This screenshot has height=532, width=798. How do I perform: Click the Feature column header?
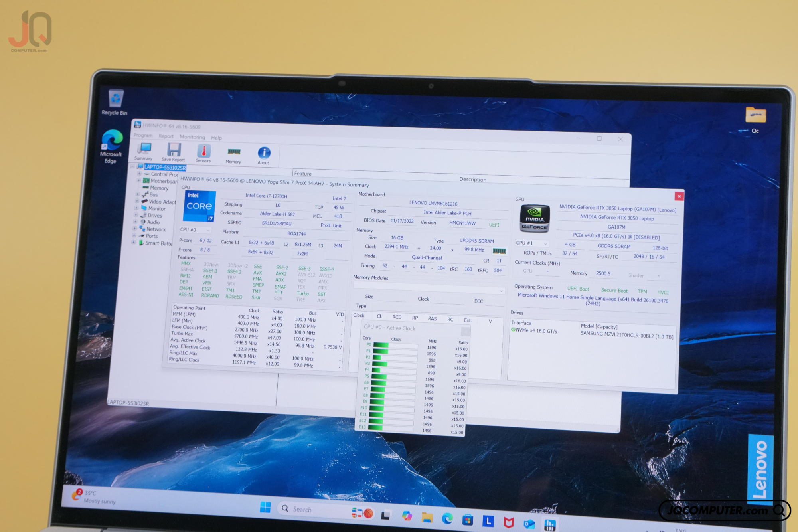point(303,174)
